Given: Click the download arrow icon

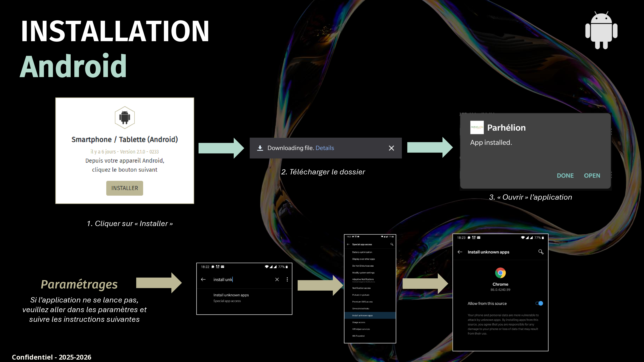Looking at the screenshot, I should click(x=260, y=148).
